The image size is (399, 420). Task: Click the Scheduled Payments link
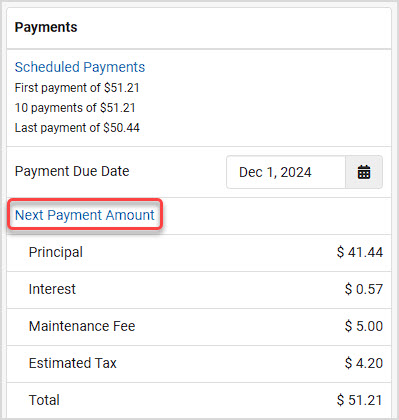80,67
